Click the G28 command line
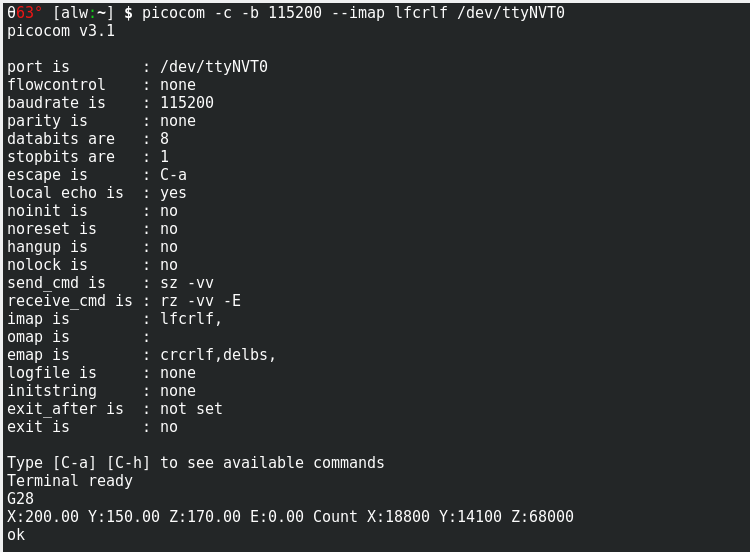Screen dimensions: 750x552 point(20,499)
